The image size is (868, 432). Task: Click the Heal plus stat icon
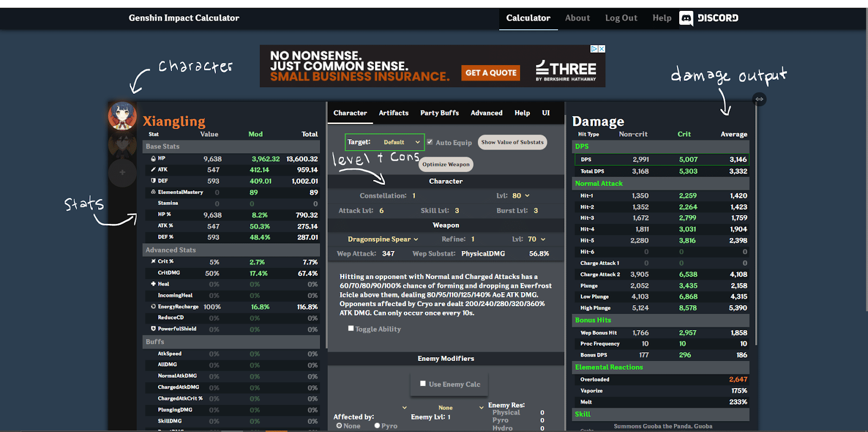[x=154, y=283]
